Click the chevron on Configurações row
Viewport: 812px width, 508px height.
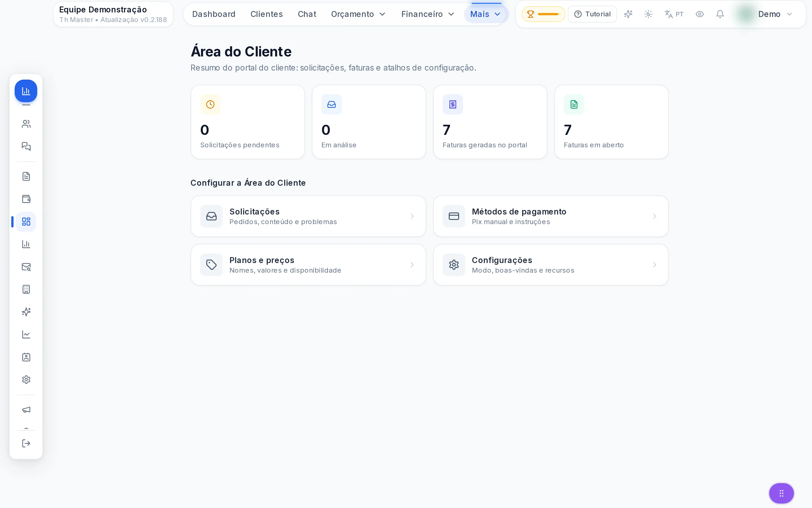click(x=654, y=265)
